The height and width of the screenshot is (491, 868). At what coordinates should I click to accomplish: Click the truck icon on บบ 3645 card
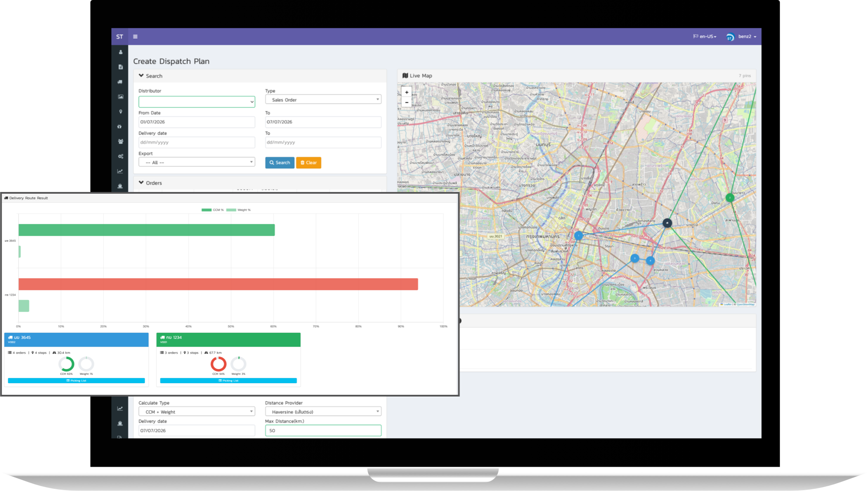pos(10,337)
